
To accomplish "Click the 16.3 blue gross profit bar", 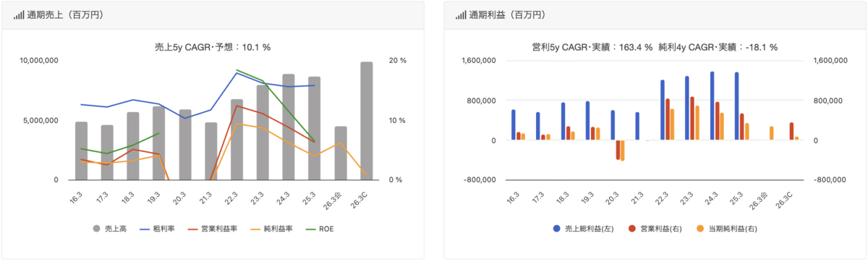I will pos(514,125).
